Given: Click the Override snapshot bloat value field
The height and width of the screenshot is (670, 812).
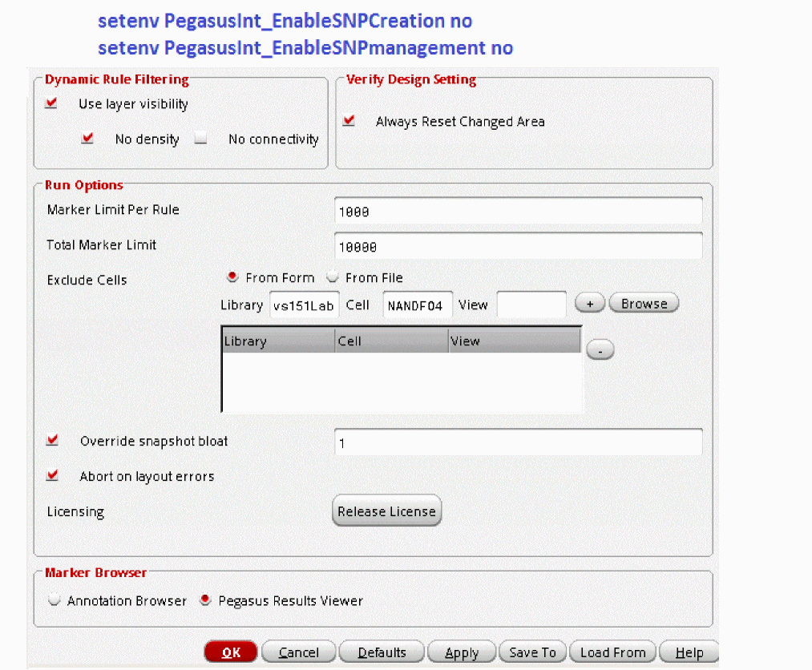Looking at the screenshot, I should [x=519, y=442].
